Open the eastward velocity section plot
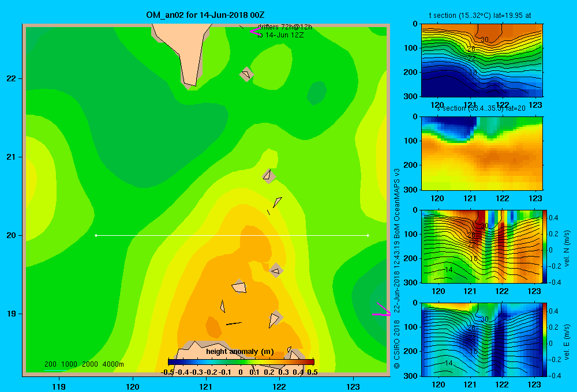Screen dimensions: 577x392 [482, 340]
